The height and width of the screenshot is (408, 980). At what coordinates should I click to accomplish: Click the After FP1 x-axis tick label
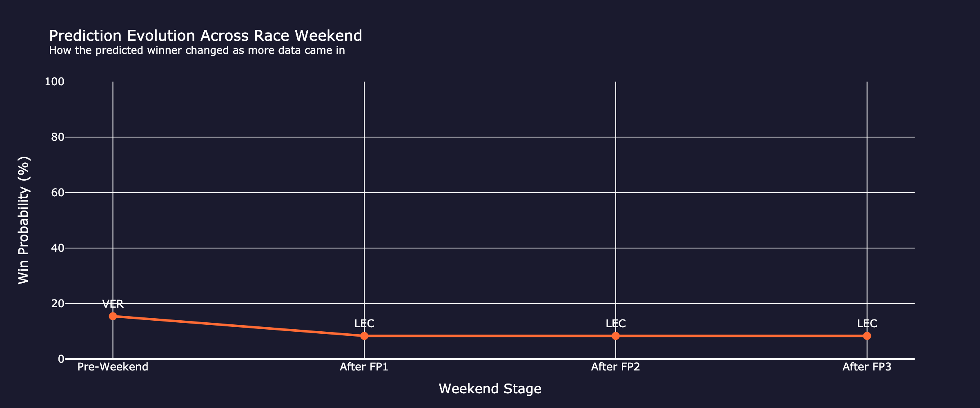tap(364, 367)
